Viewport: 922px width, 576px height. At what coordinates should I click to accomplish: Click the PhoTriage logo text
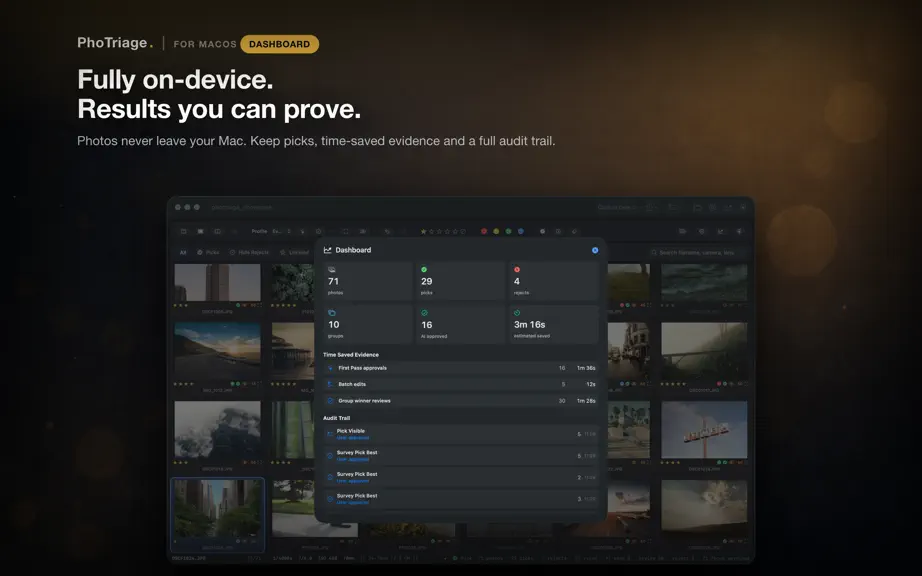(x=115, y=43)
